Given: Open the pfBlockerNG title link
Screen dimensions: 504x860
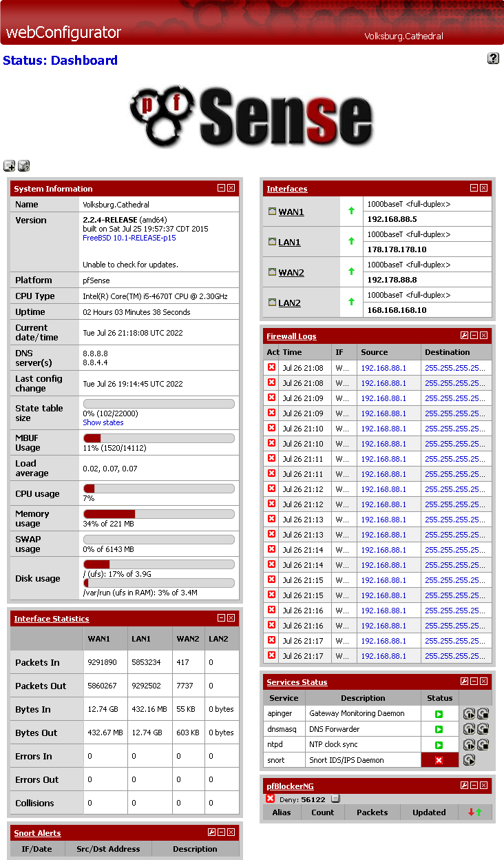Looking at the screenshot, I should 290,786.
